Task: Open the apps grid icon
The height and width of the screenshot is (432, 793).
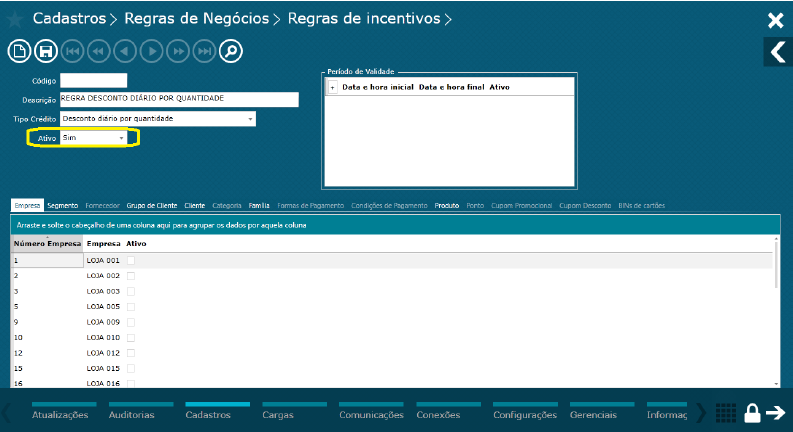Action: 726,413
